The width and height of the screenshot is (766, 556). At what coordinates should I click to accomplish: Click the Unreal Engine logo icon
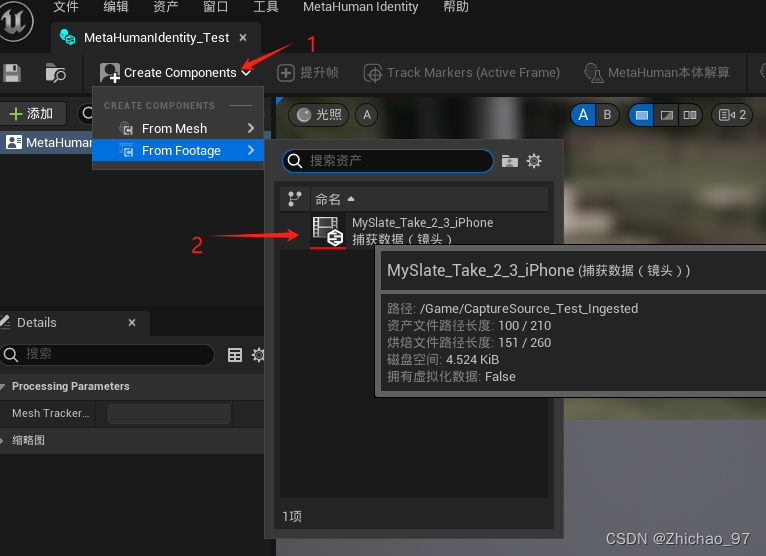click(15, 22)
